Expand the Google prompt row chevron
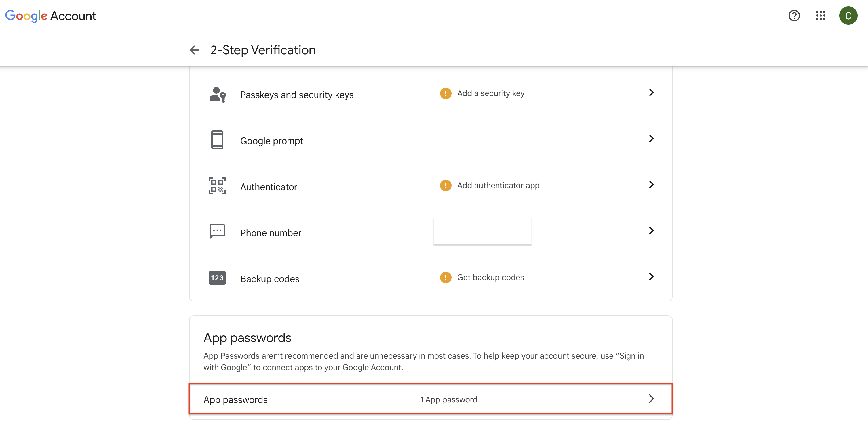This screenshot has height=432, width=868. coord(651,138)
